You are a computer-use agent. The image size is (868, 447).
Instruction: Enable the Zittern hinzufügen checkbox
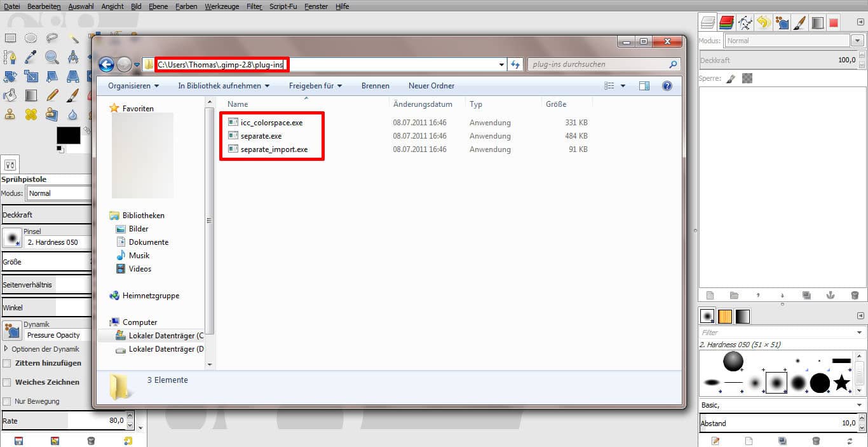(7, 363)
